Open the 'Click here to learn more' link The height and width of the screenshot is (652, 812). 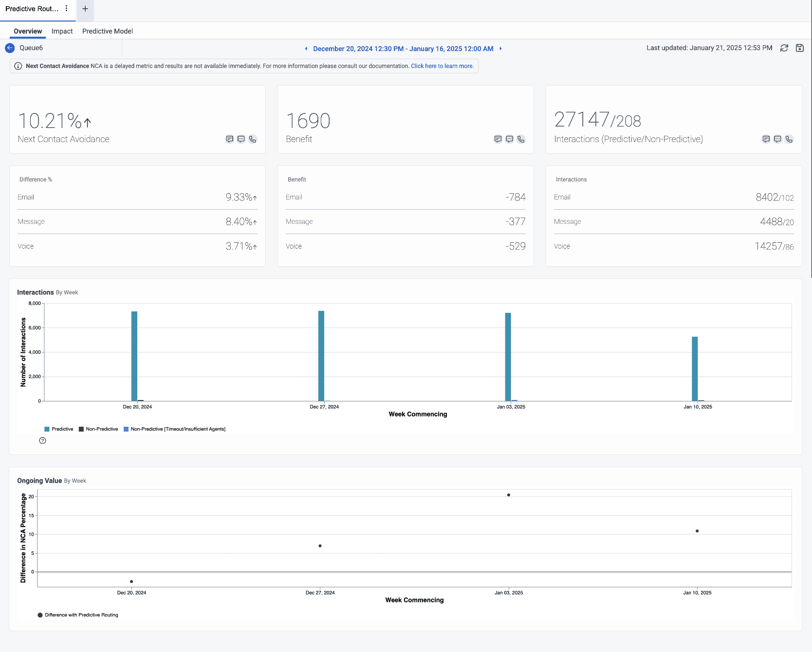click(x=442, y=66)
